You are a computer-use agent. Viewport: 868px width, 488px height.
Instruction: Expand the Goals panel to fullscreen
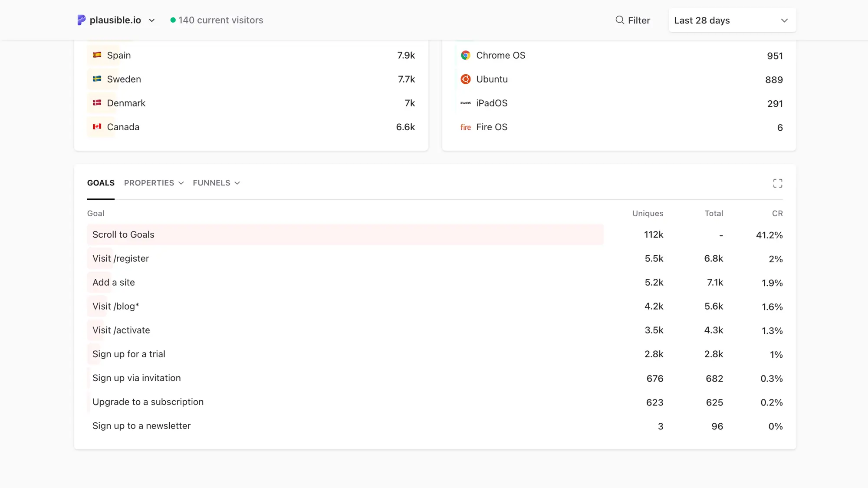(x=777, y=183)
